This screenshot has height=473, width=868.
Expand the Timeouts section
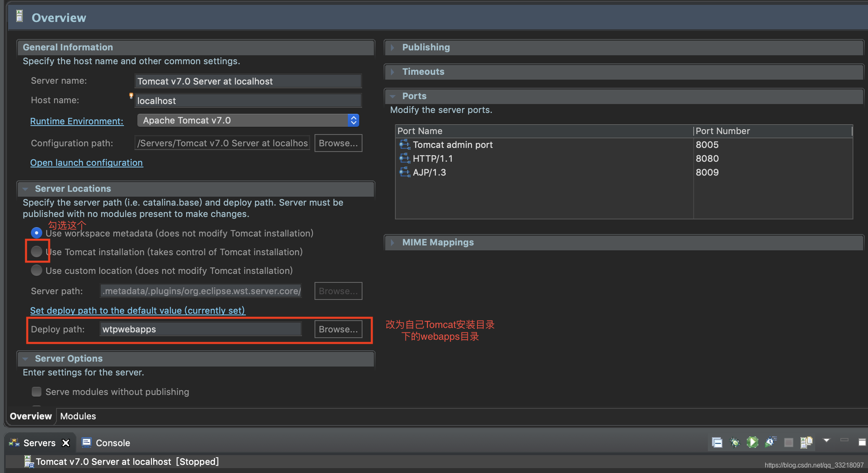pyautogui.click(x=393, y=72)
